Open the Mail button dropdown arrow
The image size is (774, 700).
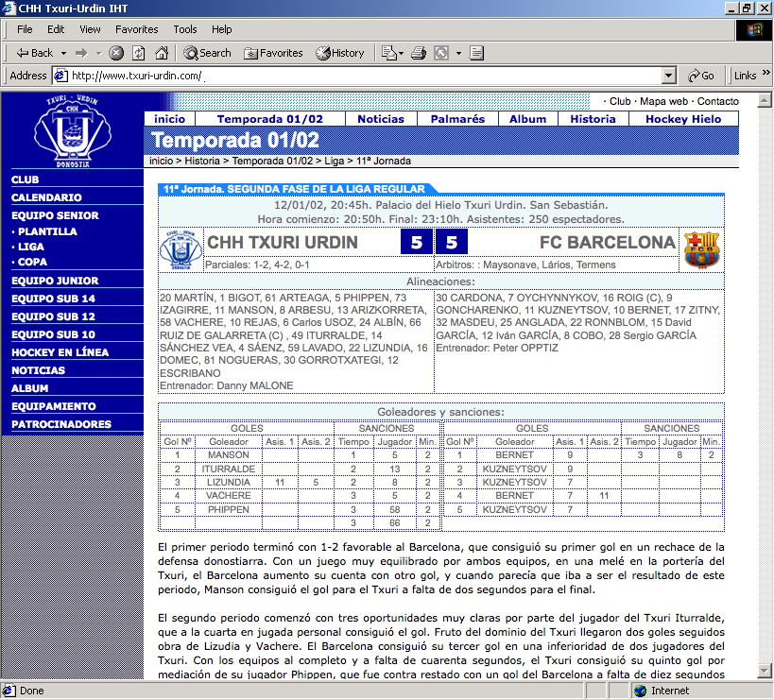tap(401, 53)
